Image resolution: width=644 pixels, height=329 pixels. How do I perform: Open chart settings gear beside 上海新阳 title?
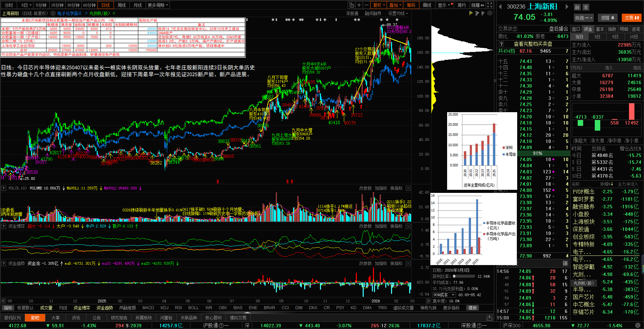[53, 13]
